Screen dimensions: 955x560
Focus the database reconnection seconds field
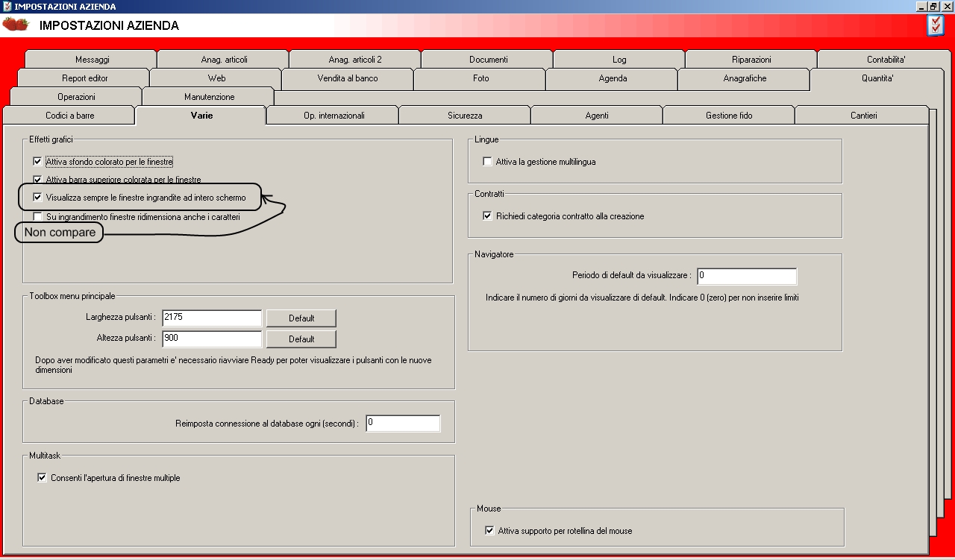pos(403,423)
